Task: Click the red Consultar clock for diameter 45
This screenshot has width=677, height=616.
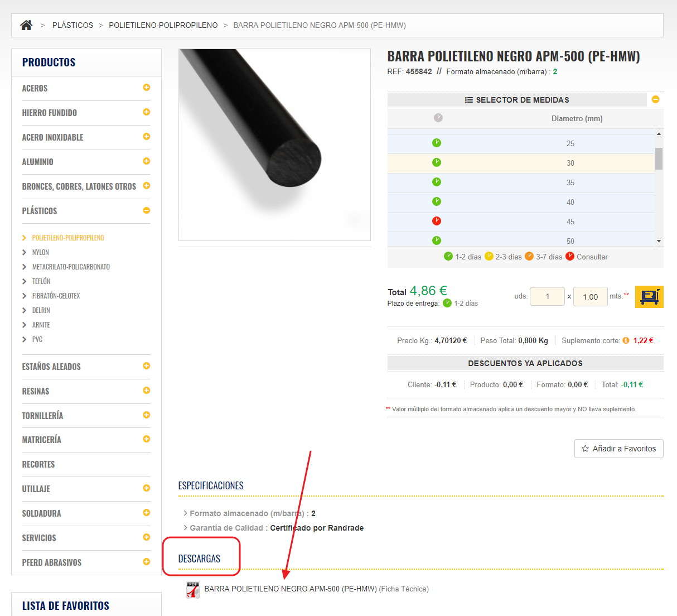Action: point(437,221)
